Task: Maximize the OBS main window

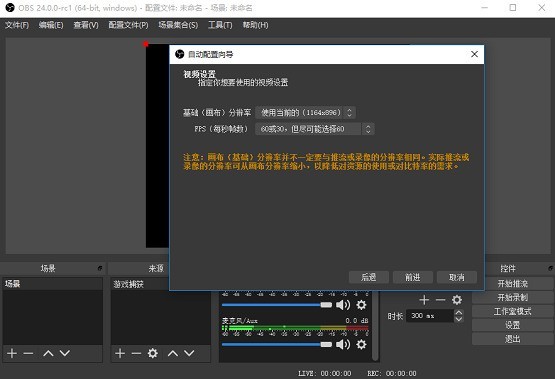Action: coord(513,7)
